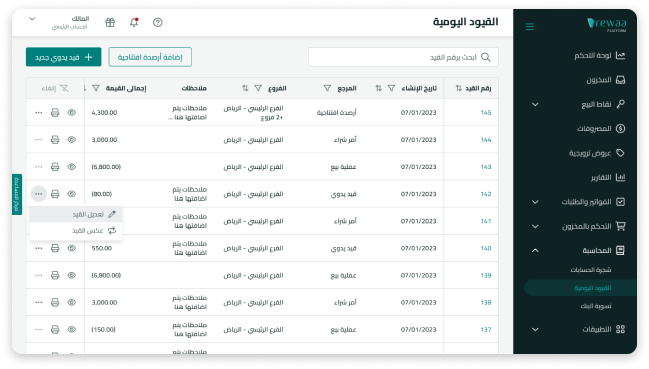Filter the المرجع column
This screenshot has width=649, height=369.
click(x=327, y=88)
